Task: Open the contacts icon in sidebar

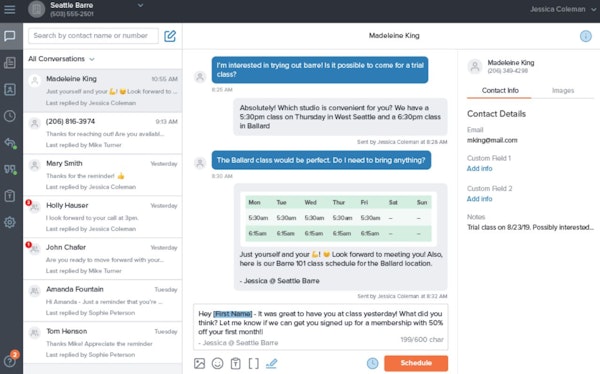Action: pyautogui.click(x=10, y=89)
